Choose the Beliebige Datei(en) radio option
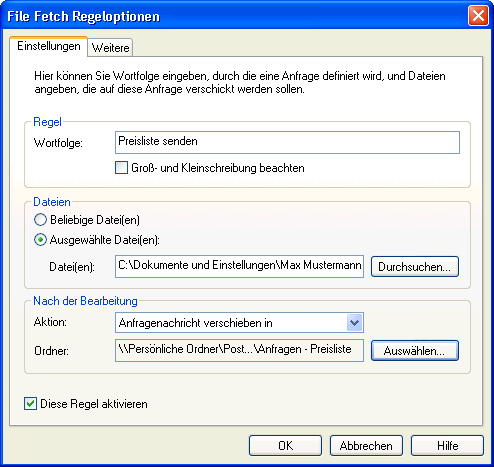The image size is (494, 467). point(40,220)
